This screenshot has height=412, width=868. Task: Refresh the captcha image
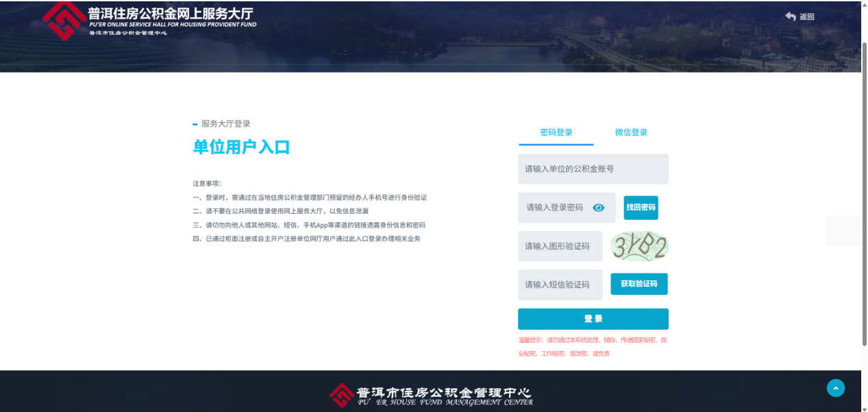click(639, 247)
